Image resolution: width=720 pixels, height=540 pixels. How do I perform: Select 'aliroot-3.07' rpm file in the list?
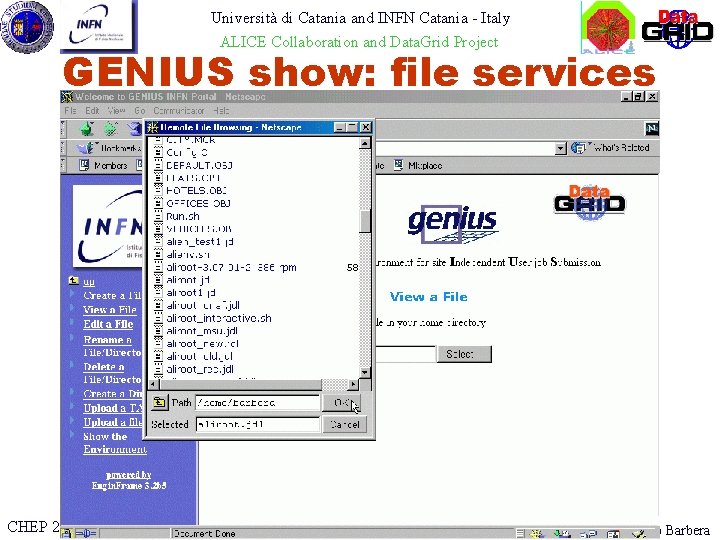click(231, 267)
